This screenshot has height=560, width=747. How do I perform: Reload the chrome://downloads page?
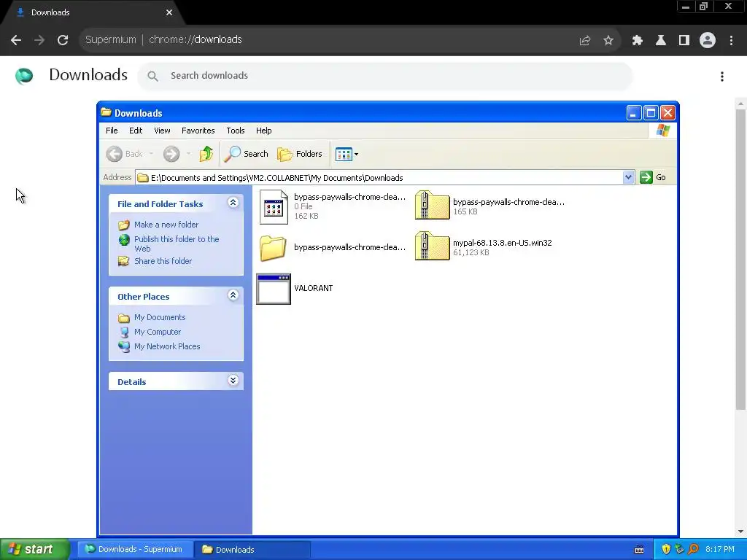[63, 40]
